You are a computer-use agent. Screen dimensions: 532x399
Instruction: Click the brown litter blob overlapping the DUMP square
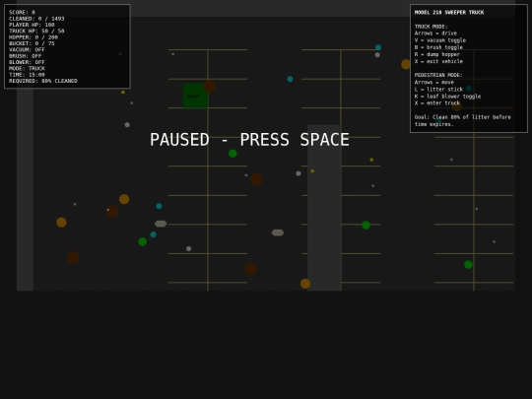click(x=210, y=87)
